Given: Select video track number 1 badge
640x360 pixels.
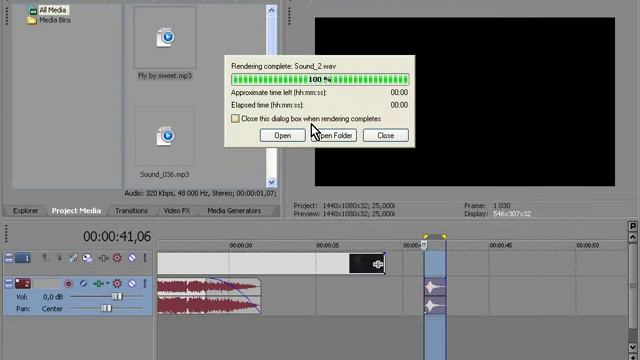Looking at the screenshot, I should click(23, 258).
